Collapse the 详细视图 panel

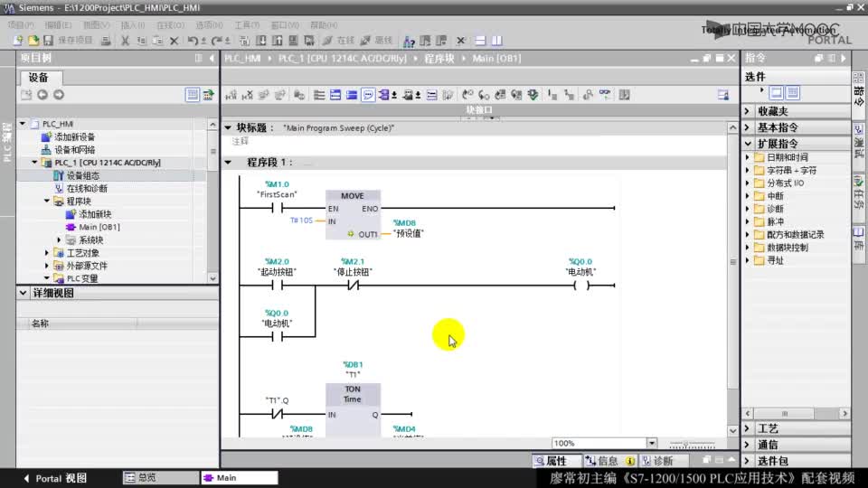click(24, 293)
